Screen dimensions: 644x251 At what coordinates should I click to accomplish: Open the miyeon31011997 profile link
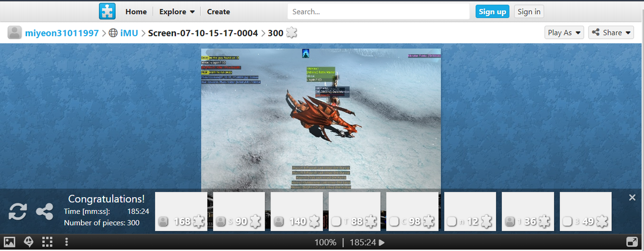pos(62,33)
